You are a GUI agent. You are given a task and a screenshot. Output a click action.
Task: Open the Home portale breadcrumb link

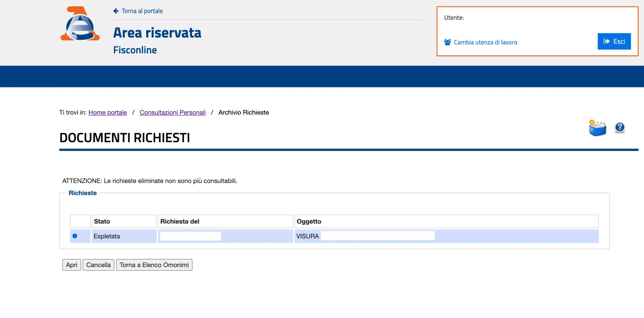click(107, 112)
